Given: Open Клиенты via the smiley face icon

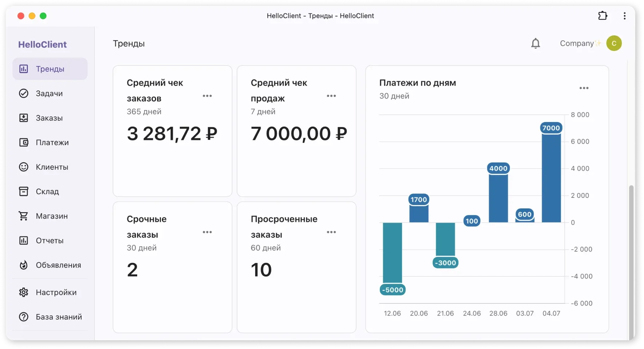Looking at the screenshot, I should pos(24,167).
